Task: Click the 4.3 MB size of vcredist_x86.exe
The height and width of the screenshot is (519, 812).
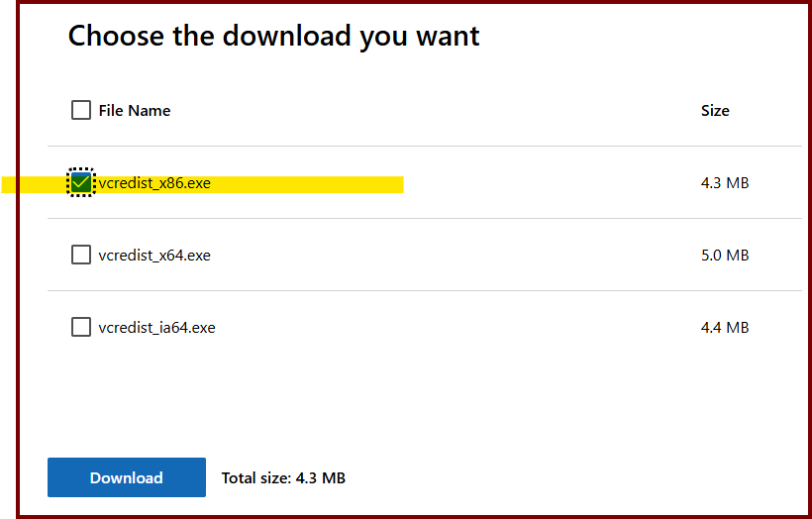Action: coord(724,183)
